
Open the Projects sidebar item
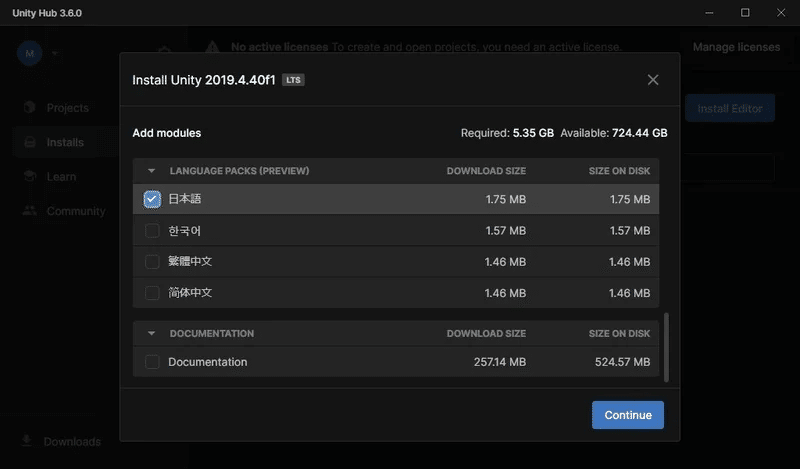pos(67,108)
